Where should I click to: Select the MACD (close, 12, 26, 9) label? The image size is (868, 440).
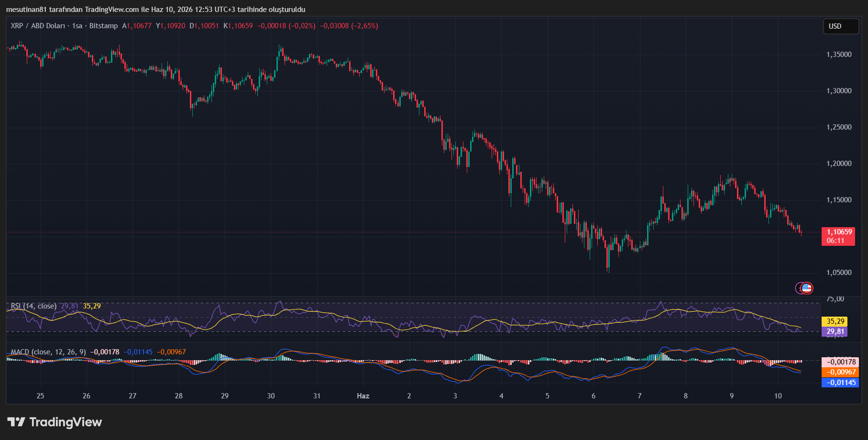[48, 352]
